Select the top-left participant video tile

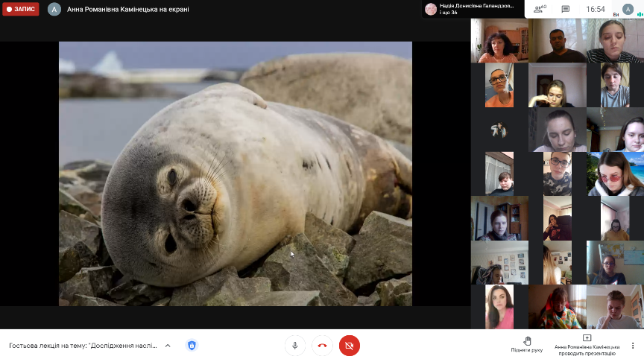coord(499,41)
